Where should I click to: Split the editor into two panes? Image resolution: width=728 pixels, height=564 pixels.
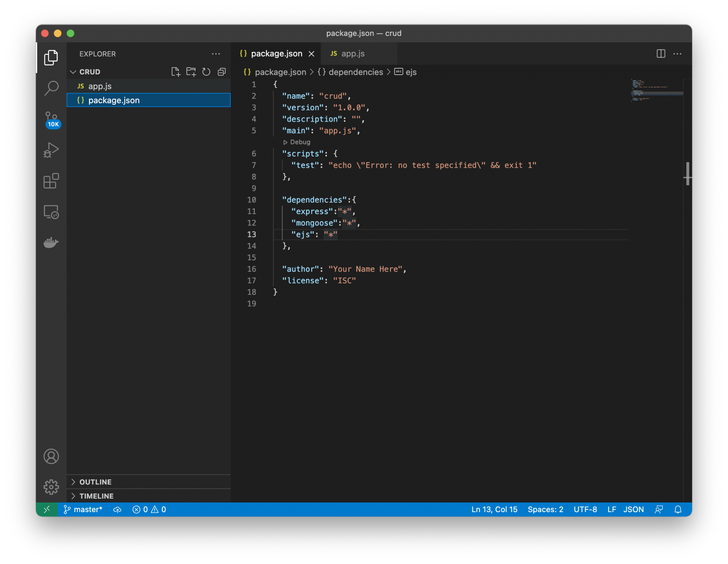pos(660,54)
